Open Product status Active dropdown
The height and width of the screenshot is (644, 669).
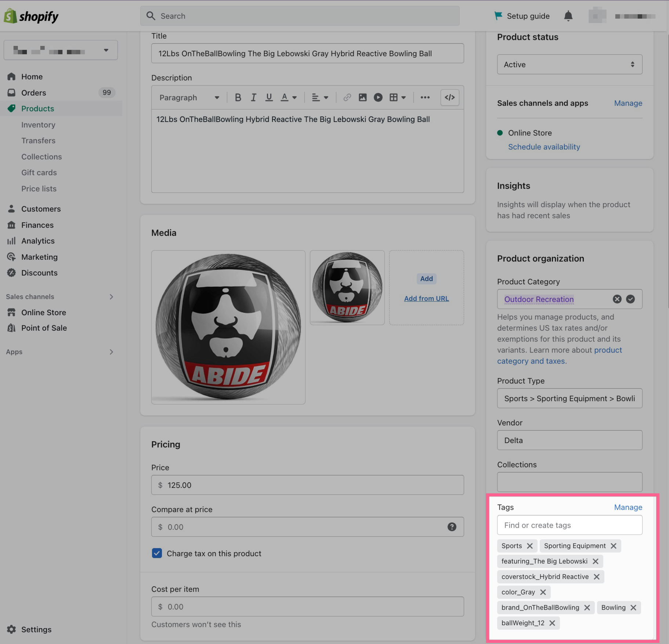coord(569,65)
